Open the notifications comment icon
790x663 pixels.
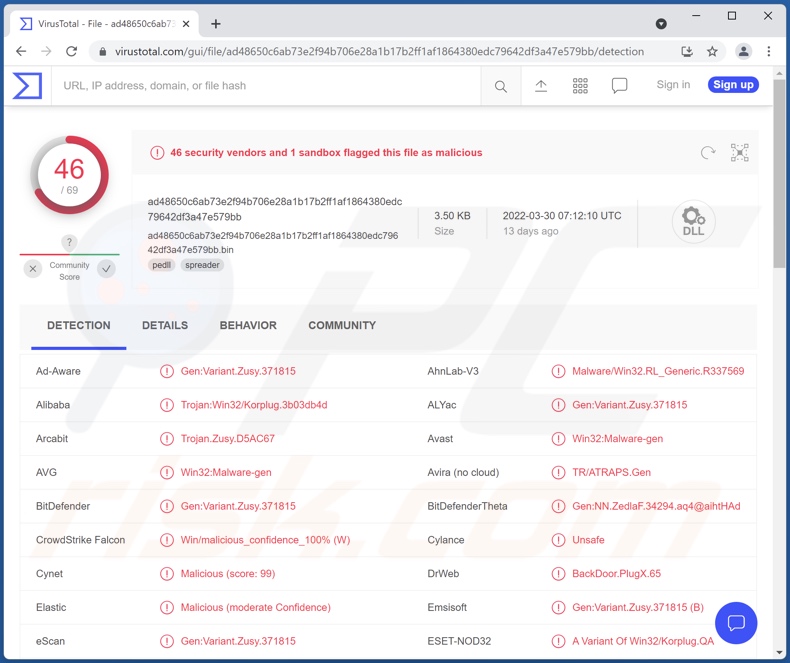point(620,87)
